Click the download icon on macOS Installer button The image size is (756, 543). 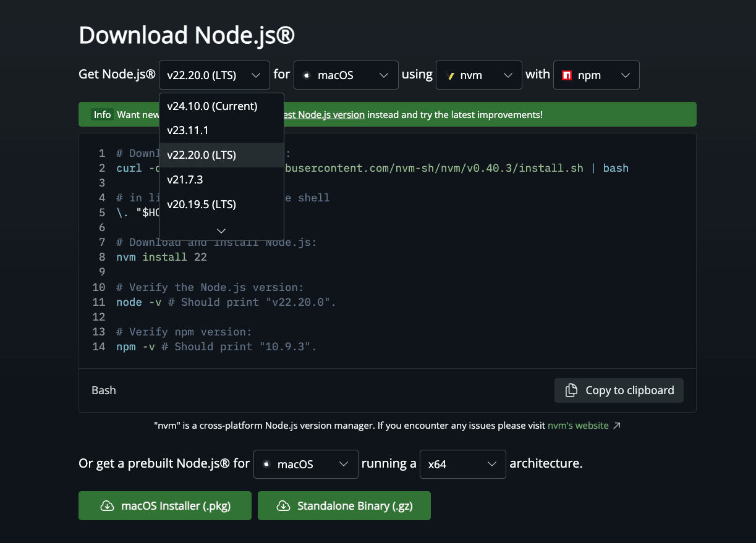point(107,506)
